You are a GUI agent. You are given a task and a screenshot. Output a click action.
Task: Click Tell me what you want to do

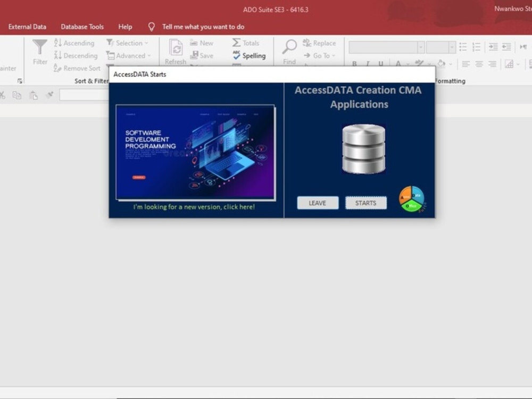pos(203,27)
